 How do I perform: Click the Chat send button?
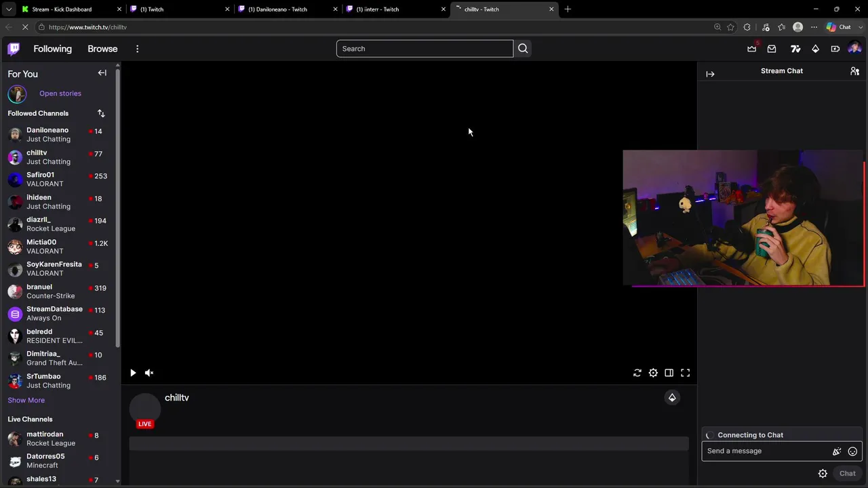coord(848,474)
